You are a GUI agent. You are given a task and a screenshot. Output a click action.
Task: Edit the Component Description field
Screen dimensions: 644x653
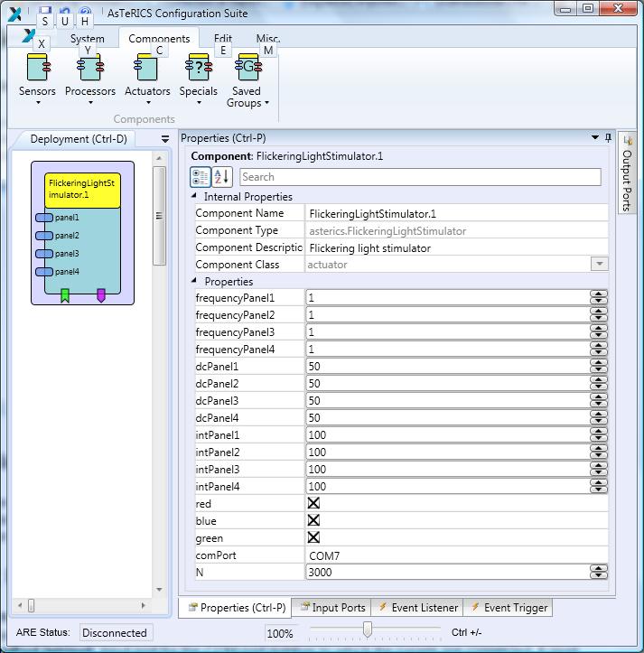[x=456, y=247]
